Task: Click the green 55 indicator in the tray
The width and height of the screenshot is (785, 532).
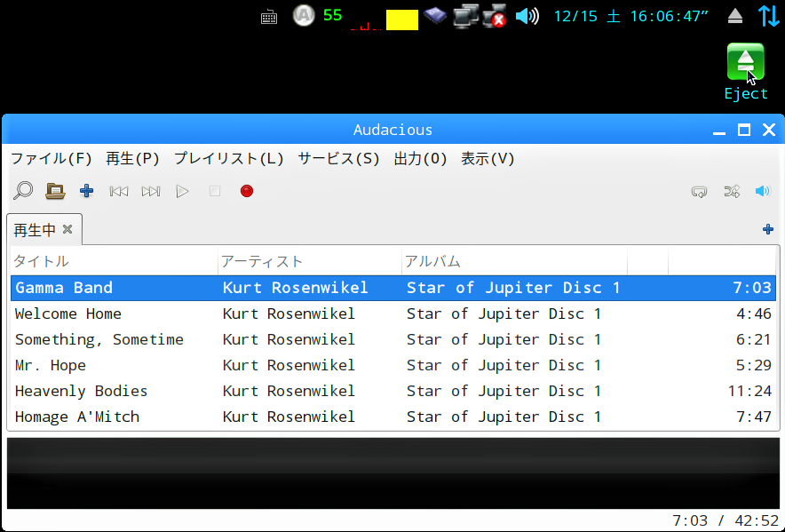Action: (332, 15)
